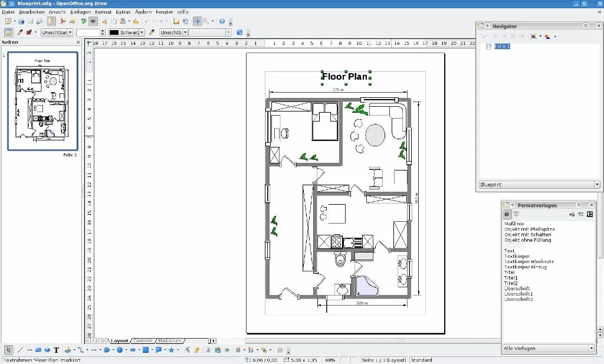Screen dimensions: 604x364
Task: Toggle the Navigator compass icon
Action: click(197, 22)
